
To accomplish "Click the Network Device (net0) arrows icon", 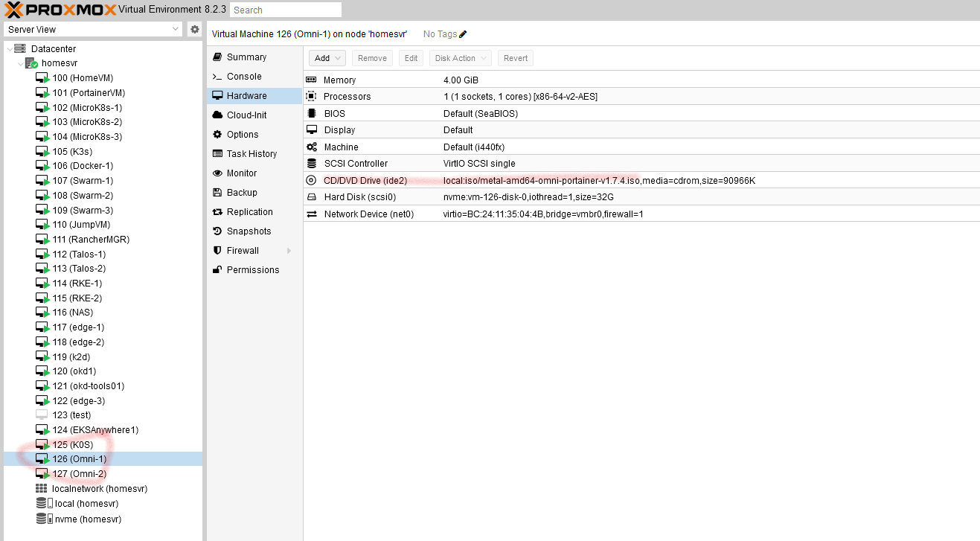I will pyautogui.click(x=311, y=214).
